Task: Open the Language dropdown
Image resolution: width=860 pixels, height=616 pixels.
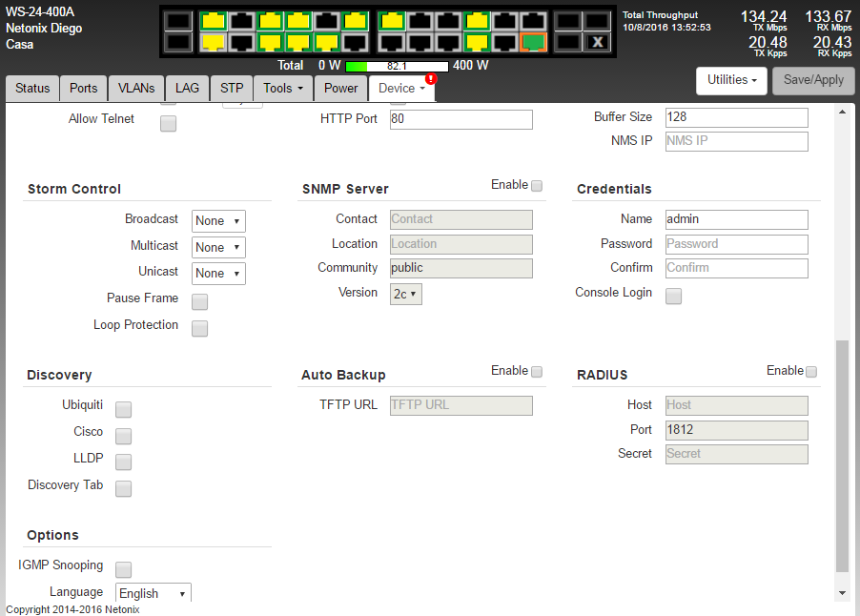Action: click(x=153, y=593)
